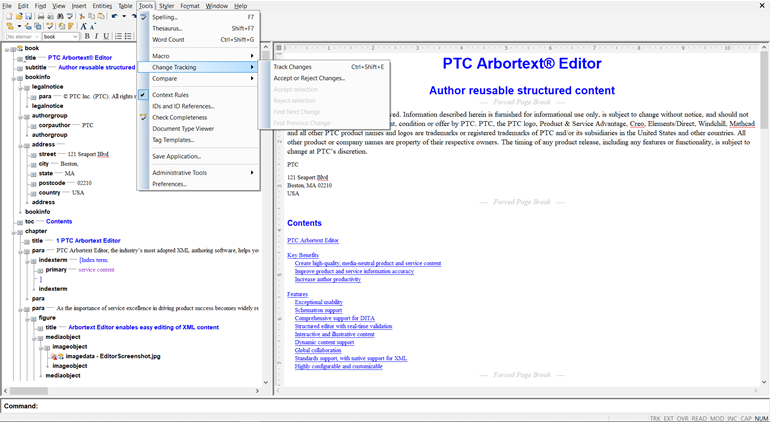Toggle READ indicator in status bar
Screen dimensions: 770x422
tap(699, 418)
